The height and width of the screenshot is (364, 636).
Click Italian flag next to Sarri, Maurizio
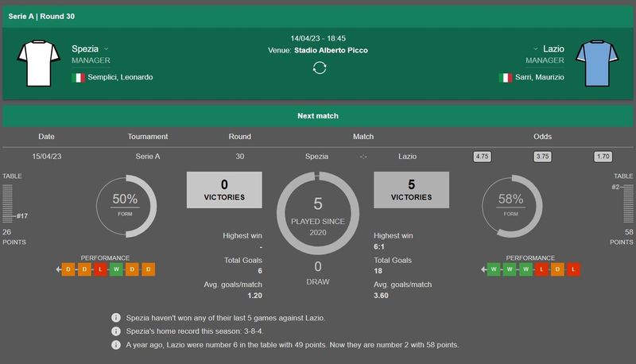coord(506,77)
